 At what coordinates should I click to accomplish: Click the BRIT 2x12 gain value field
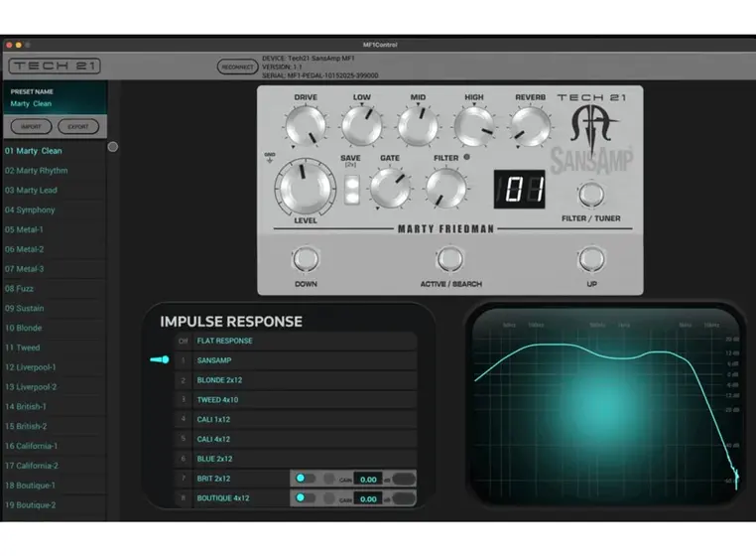tap(368, 480)
